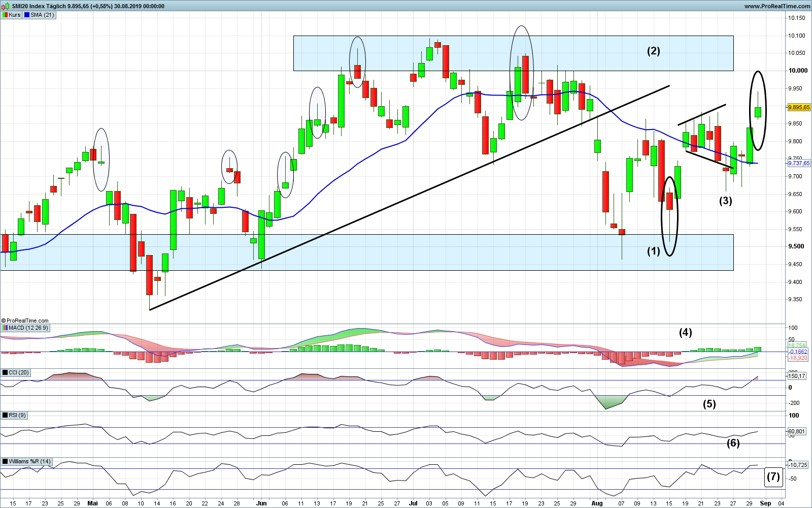Open the Kurs legend label
The image size is (812, 508).
click(x=15, y=15)
